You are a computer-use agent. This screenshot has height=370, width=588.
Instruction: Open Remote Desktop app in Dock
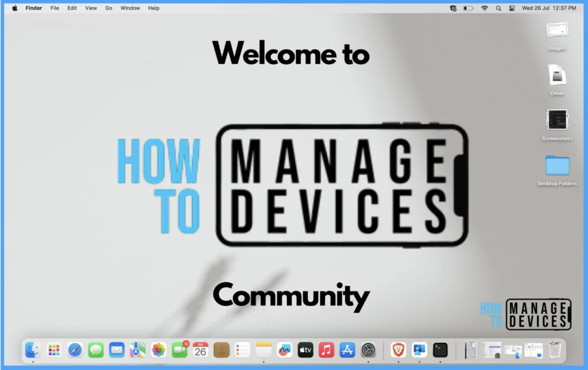(x=419, y=350)
